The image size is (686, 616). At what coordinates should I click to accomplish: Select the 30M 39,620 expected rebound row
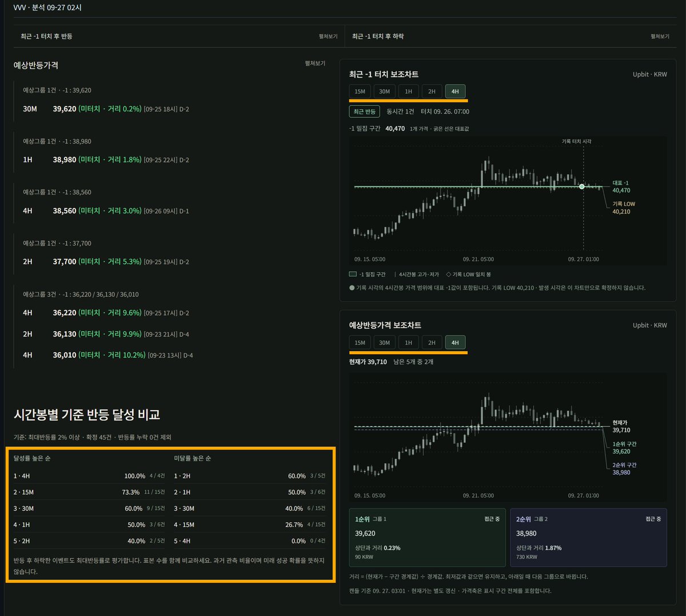pyautogui.click(x=106, y=109)
